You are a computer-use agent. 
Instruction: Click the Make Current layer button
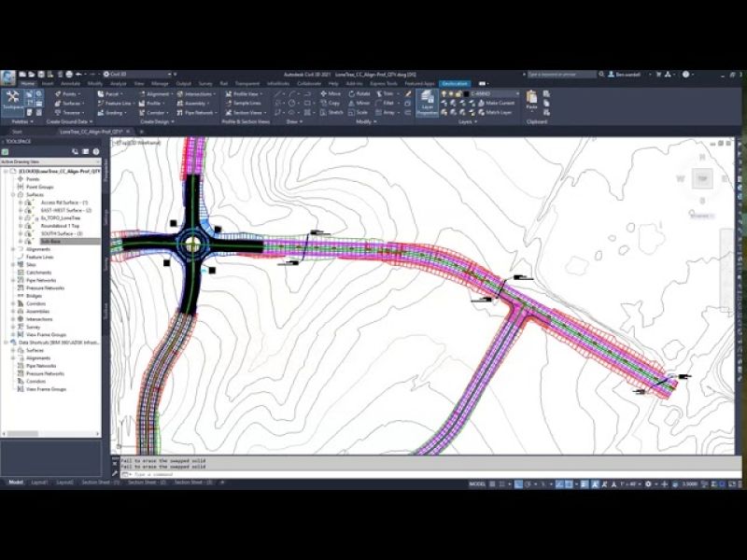click(x=497, y=104)
